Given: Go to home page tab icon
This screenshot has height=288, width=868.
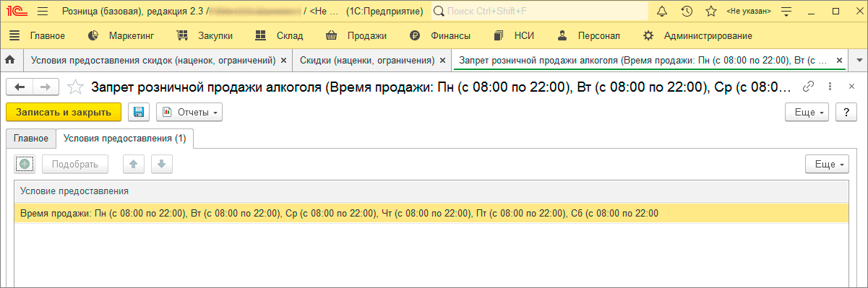Looking at the screenshot, I should coord(11,60).
